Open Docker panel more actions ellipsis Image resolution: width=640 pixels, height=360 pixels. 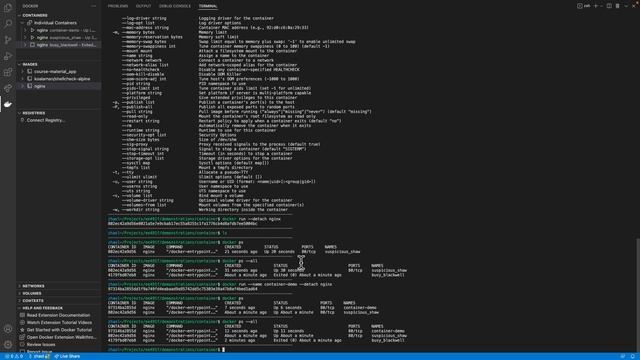[93, 6]
